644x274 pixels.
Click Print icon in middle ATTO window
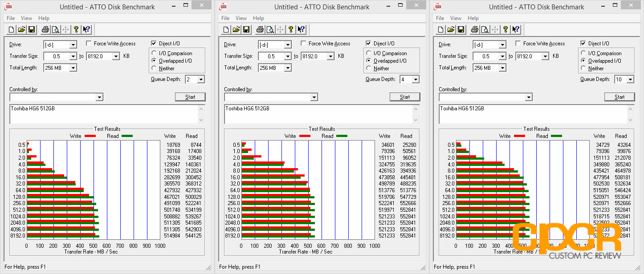pos(260,29)
